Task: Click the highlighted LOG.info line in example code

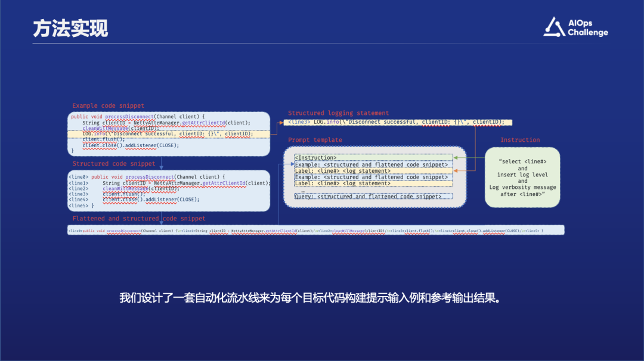Action: click(168, 134)
